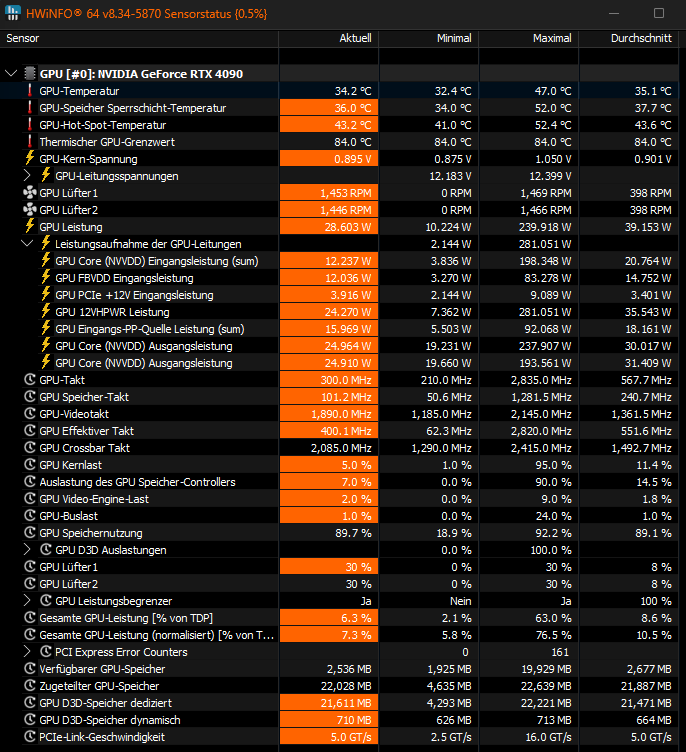This screenshot has width=686, height=752.
Task: Maximize the HWiNFO Sensorstatus window
Action: click(x=659, y=13)
